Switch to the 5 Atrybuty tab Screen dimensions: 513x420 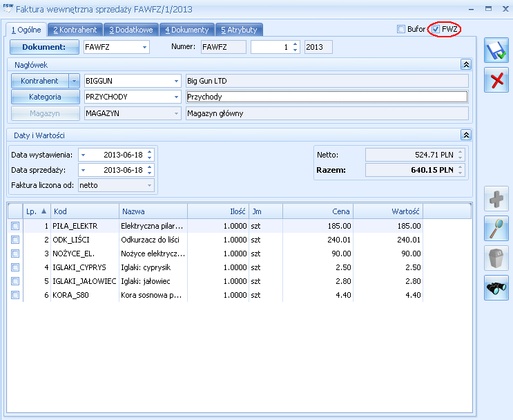[x=239, y=30]
